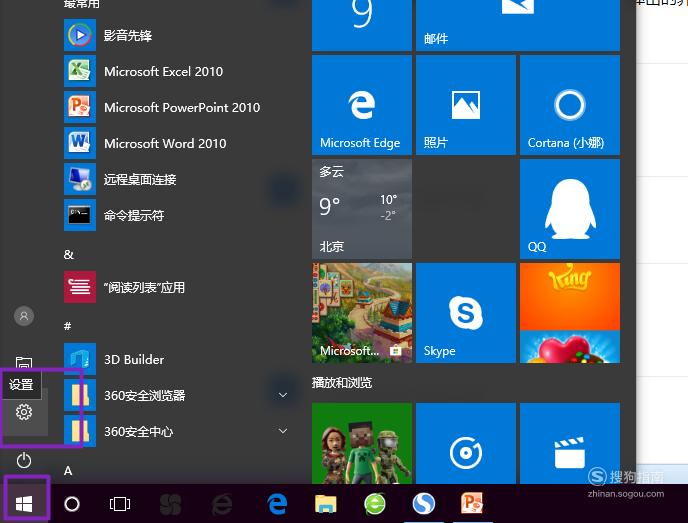Click the faded IE icon on taskbar
Screen dimensions: 688x523
pyautogui.click(x=222, y=504)
